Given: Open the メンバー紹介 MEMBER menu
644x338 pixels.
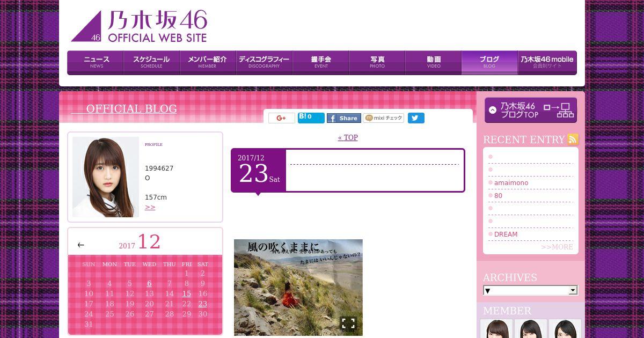Looking at the screenshot, I should coord(208,62).
